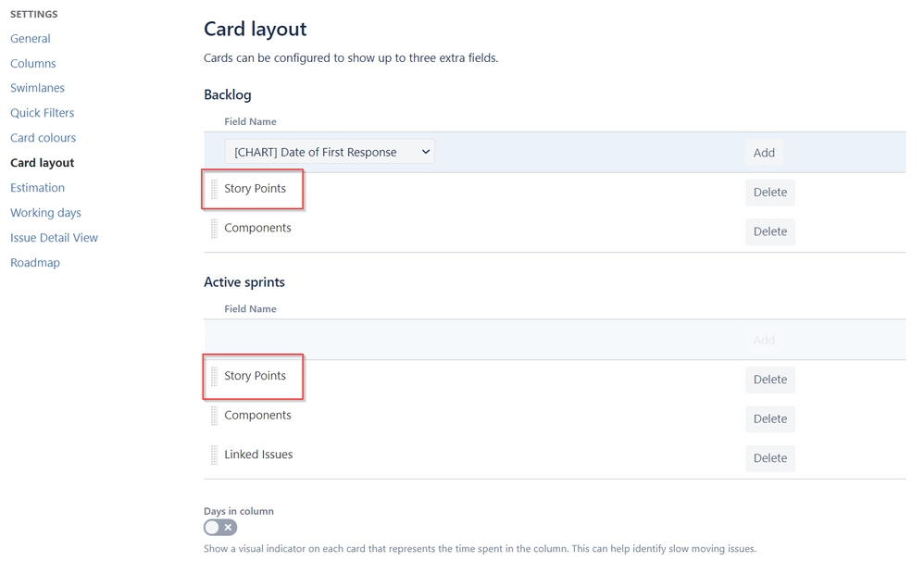
Task: Open the General settings page
Action: [x=30, y=38]
